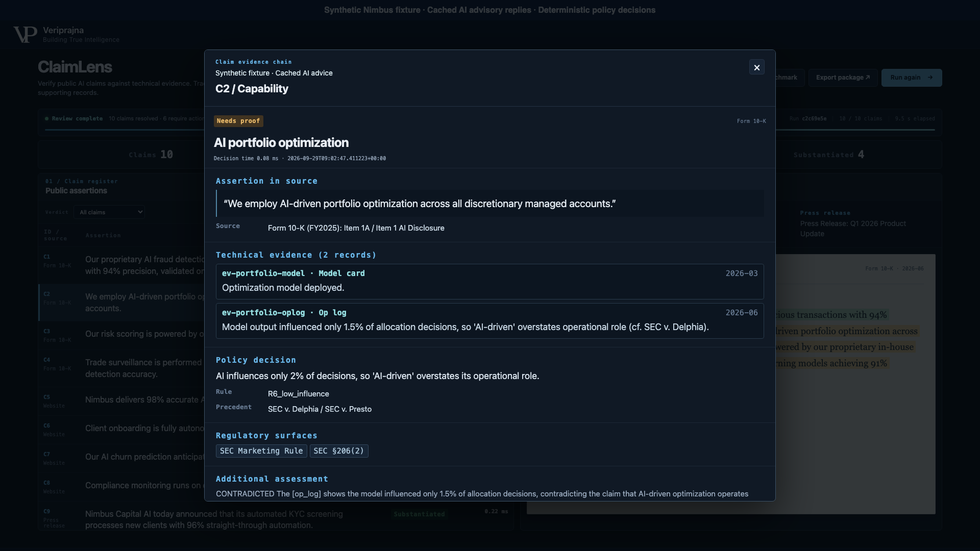The width and height of the screenshot is (980, 551).
Task: Click the CONTRADICTED additional assessment text
Action: pyautogui.click(x=482, y=494)
